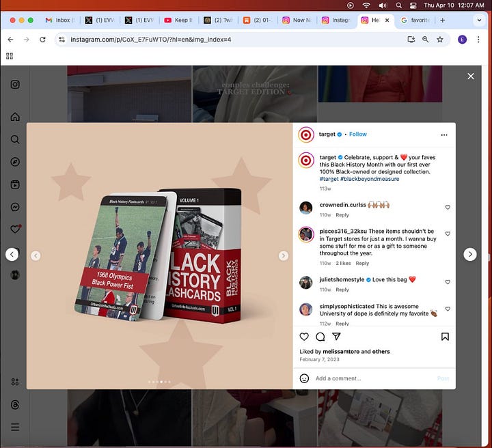
Task: Reply to crownedin.curlss comment
Action: [x=342, y=215]
